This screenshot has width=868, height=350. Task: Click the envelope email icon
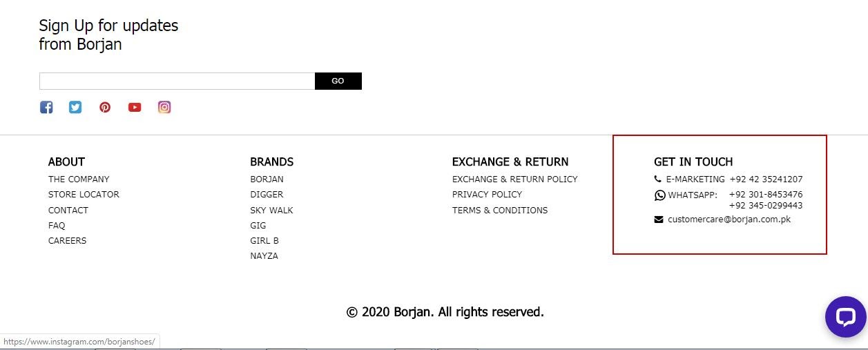(658, 220)
